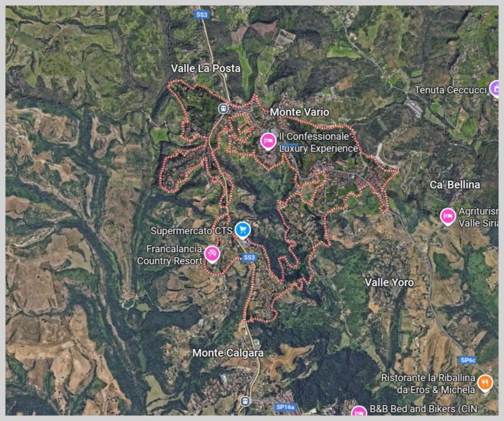Click the Valle Yoro place label
Viewport: 504px width, 421px height.
(x=389, y=282)
